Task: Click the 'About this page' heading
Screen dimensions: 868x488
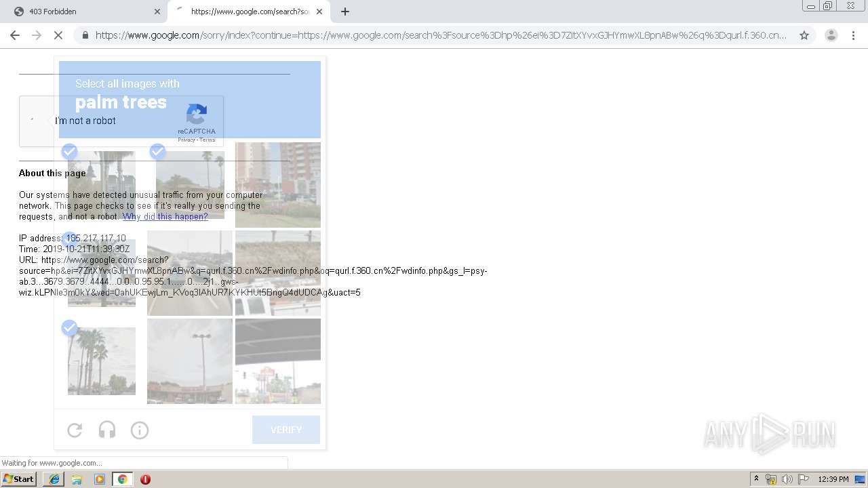Action: (52, 173)
